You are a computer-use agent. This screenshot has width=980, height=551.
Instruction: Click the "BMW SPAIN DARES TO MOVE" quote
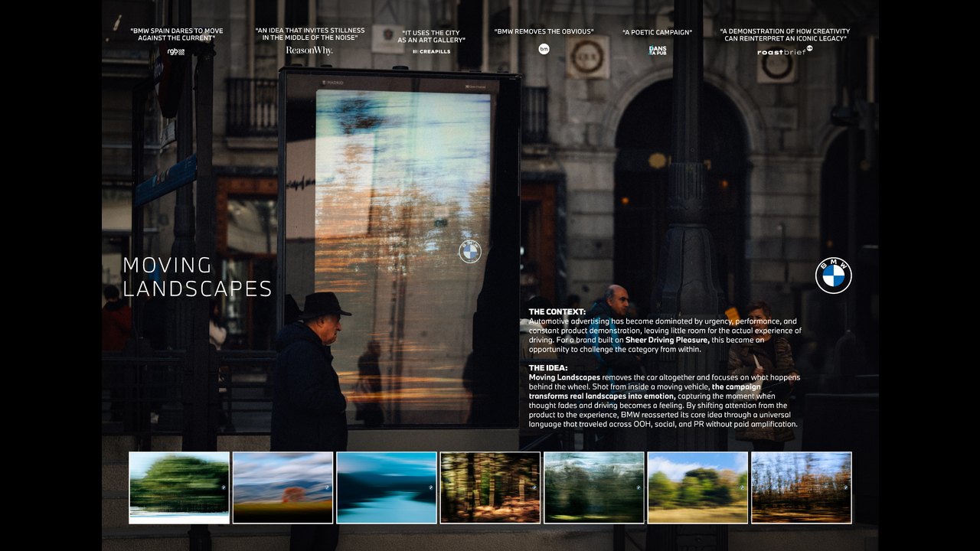click(177, 34)
